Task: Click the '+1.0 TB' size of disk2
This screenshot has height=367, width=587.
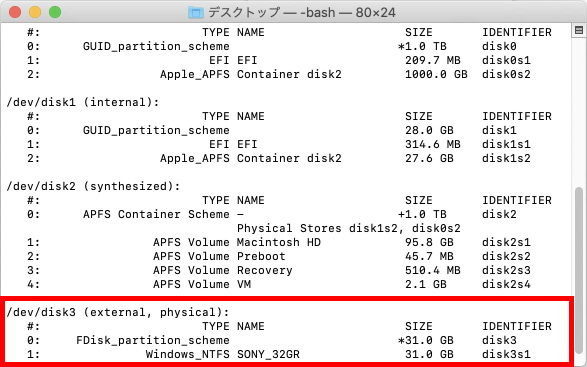Action: [x=423, y=214]
